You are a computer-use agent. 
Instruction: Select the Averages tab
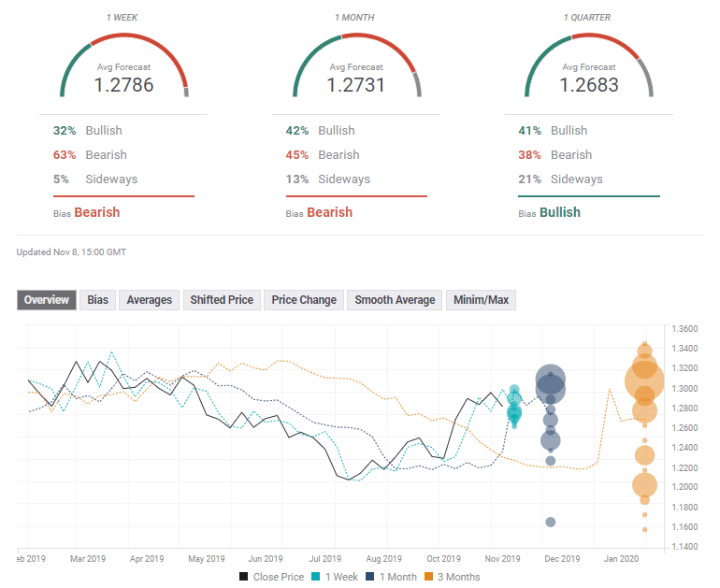pos(150,300)
